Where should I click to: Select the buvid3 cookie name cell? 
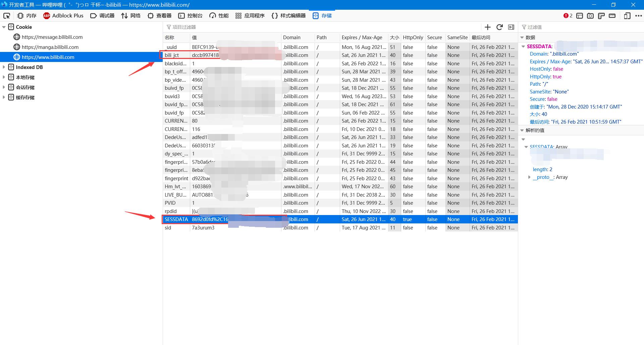[176, 96]
